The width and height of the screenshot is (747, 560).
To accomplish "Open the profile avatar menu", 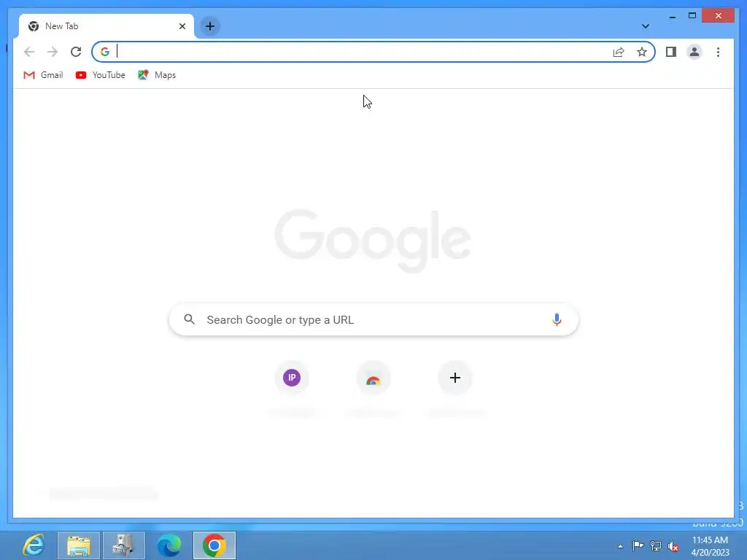I will pyautogui.click(x=694, y=52).
